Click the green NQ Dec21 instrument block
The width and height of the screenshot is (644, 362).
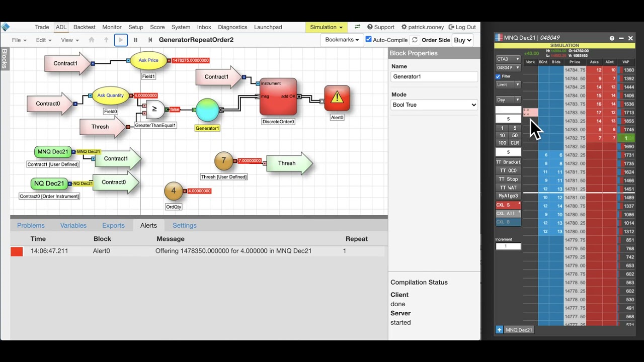(49, 184)
